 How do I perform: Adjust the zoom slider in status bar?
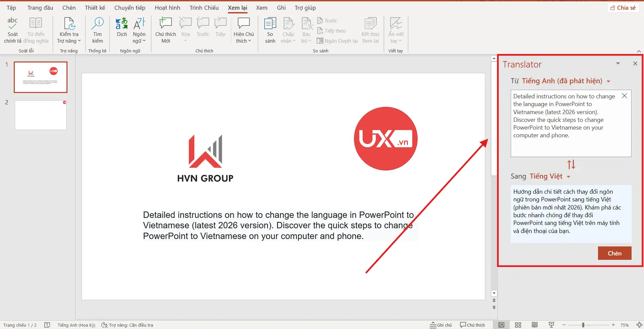[x=583, y=325]
